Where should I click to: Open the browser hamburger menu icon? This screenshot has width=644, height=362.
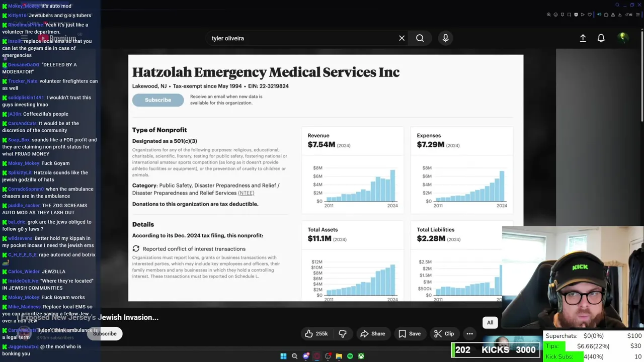[638, 15]
